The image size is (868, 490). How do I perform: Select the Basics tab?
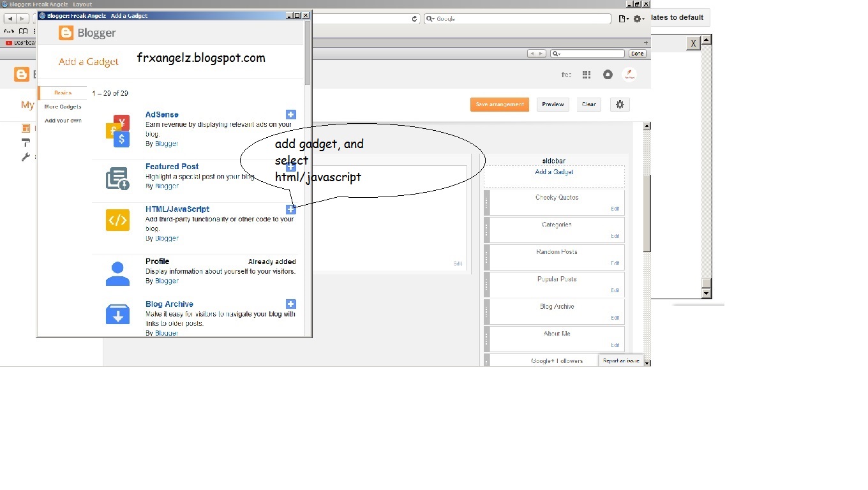point(63,93)
